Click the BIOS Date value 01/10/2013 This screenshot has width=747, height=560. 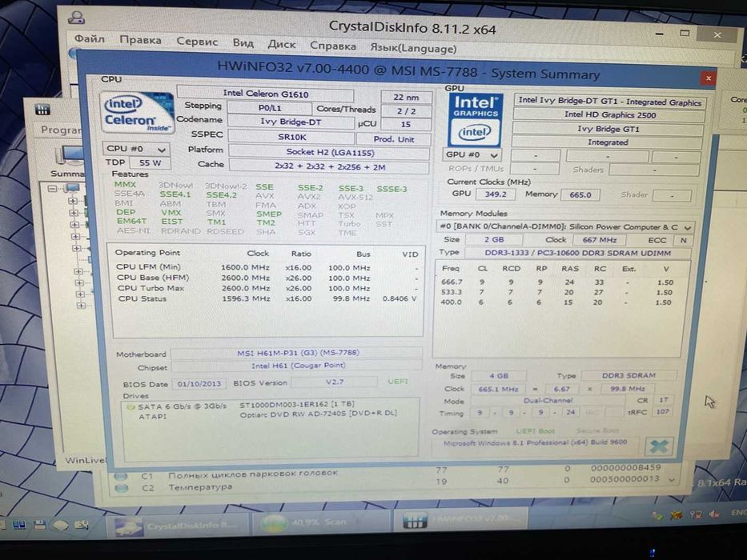click(199, 383)
